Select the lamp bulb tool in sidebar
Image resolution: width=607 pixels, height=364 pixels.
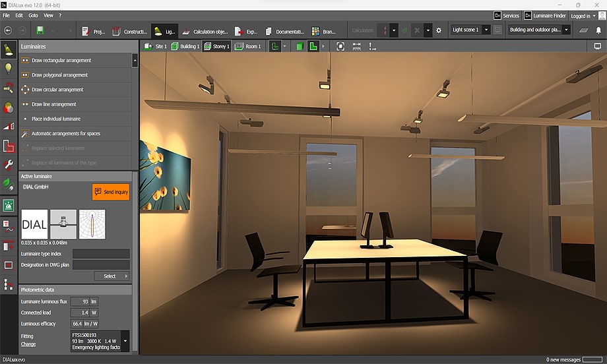tap(9, 68)
